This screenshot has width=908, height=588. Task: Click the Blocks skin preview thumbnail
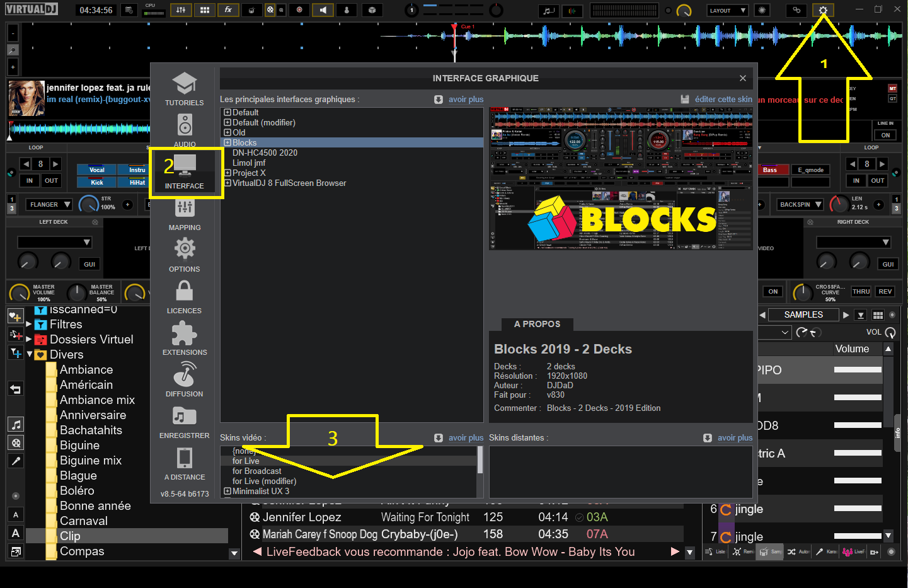tap(621, 178)
